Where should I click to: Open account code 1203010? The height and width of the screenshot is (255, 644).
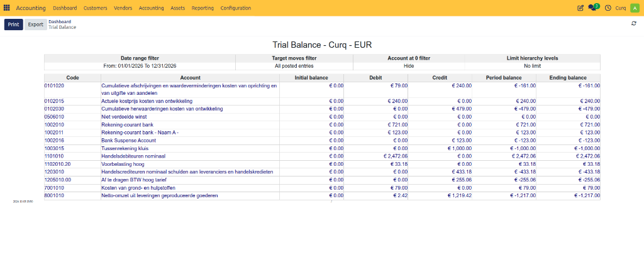point(54,171)
